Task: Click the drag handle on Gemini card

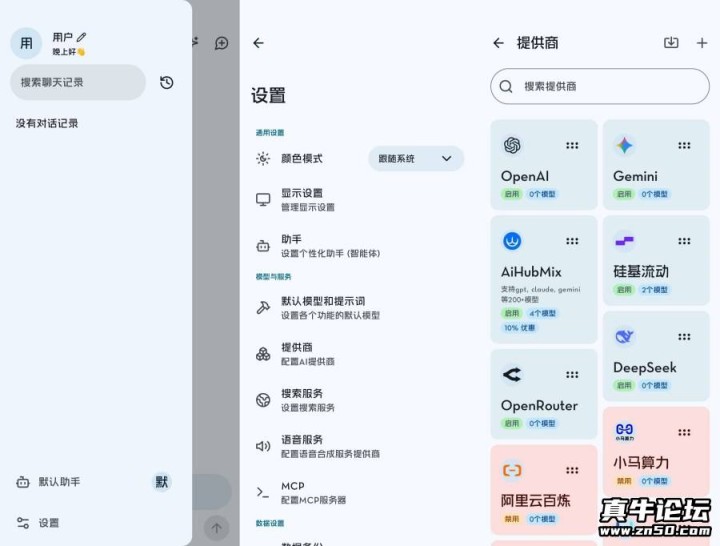Action: pyautogui.click(x=684, y=146)
